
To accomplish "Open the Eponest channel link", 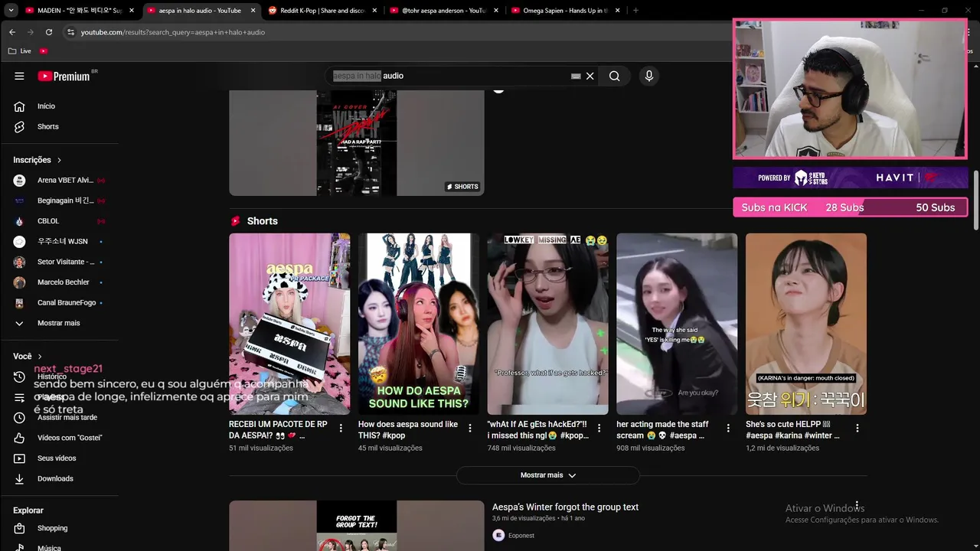I will point(521,536).
